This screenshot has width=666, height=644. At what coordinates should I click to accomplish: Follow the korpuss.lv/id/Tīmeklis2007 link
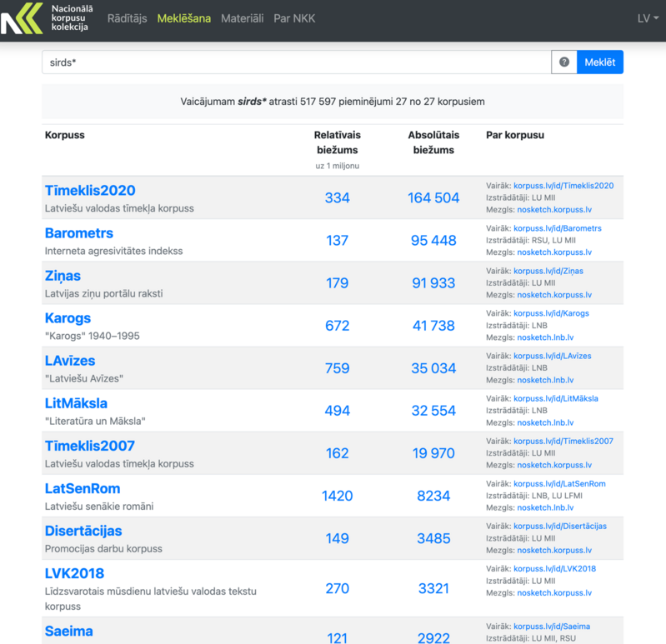coord(563,441)
